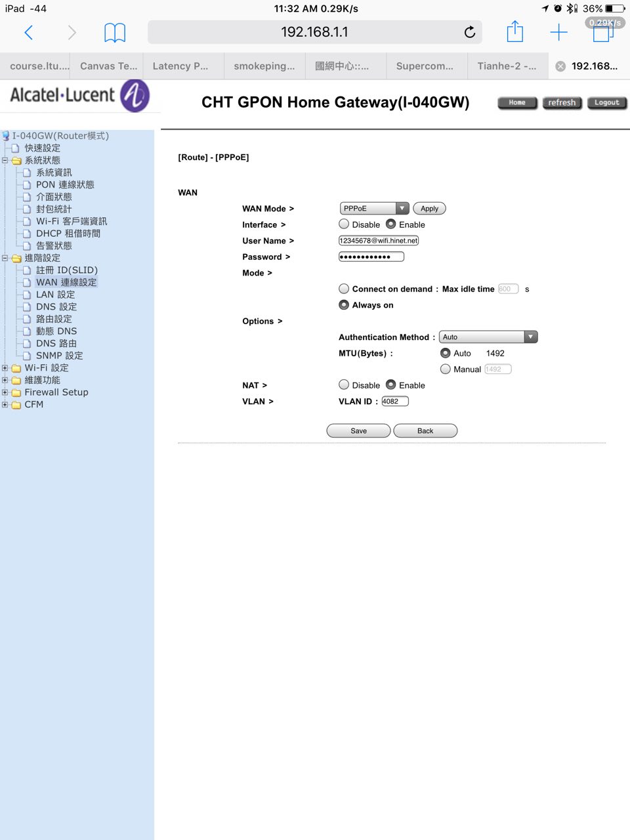
Task: Switch to smokeping... tab
Action: pyautogui.click(x=264, y=66)
